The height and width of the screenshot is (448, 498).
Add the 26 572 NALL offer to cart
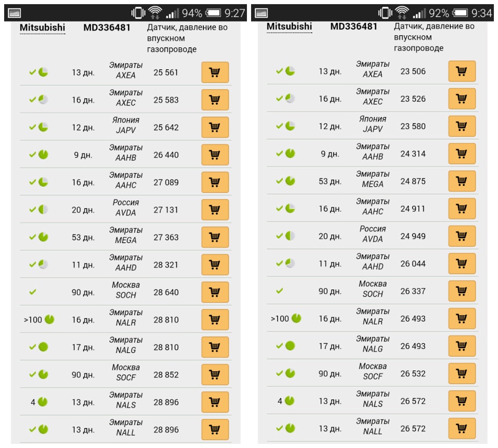pyautogui.click(x=462, y=428)
